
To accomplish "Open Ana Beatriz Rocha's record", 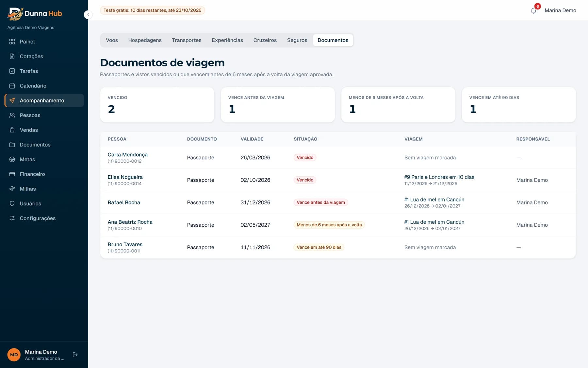I will pyautogui.click(x=130, y=222).
